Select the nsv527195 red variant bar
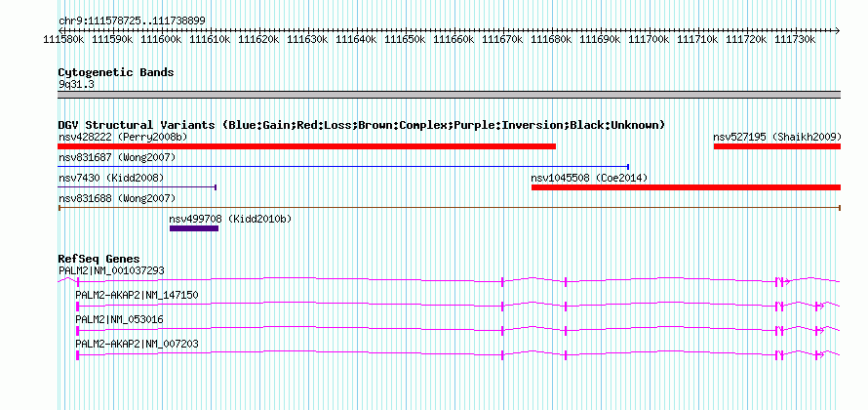This screenshot has width=868, height=410. (777, 146)
